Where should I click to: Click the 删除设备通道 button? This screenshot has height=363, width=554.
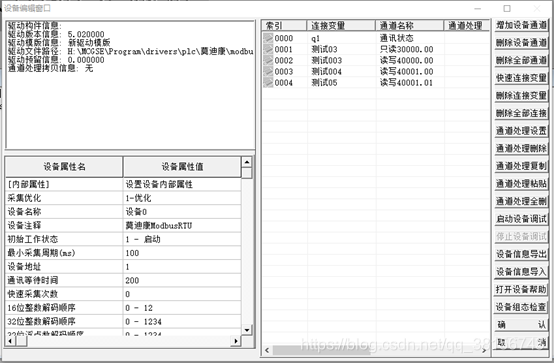(x=521, y=43)
